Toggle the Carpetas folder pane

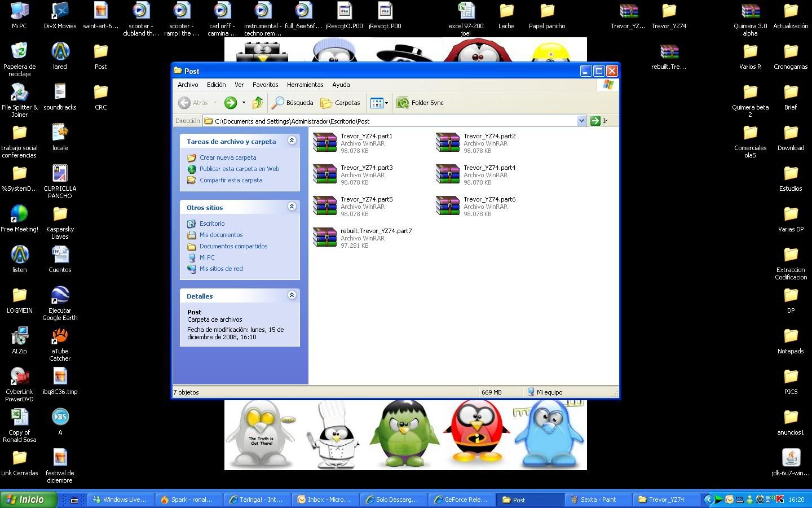[x=340, y=103]
